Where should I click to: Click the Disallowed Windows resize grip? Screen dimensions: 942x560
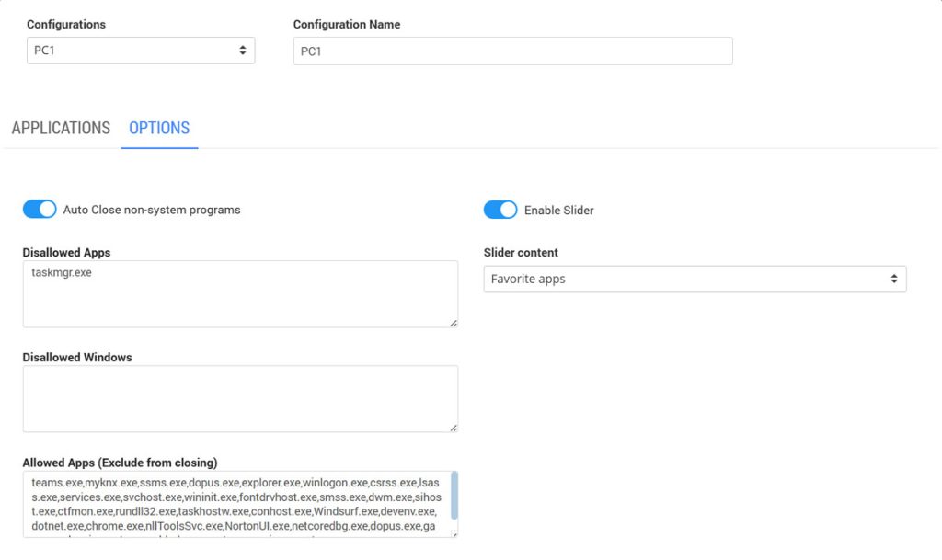pos(454,428)
